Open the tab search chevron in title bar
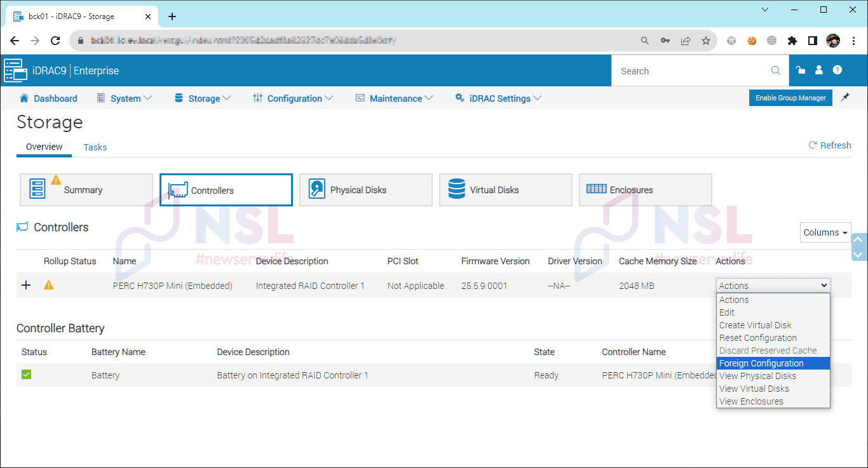868x468 pixels. coord(765,10)
